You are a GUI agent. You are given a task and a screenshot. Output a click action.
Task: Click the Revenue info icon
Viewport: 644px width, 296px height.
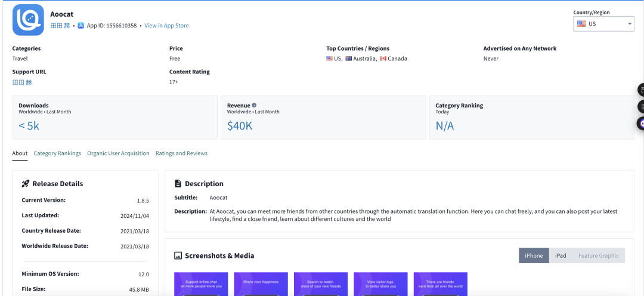(x=254, y=105)
